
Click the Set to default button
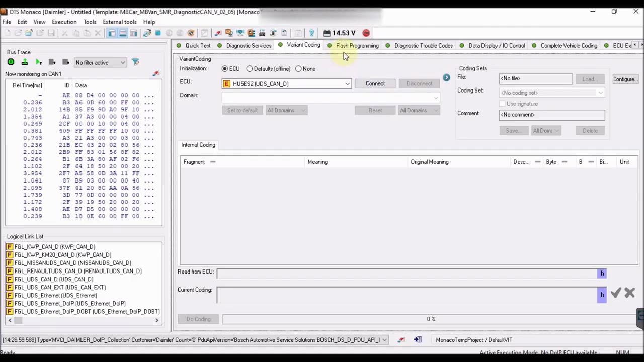(x=243, y=110)
